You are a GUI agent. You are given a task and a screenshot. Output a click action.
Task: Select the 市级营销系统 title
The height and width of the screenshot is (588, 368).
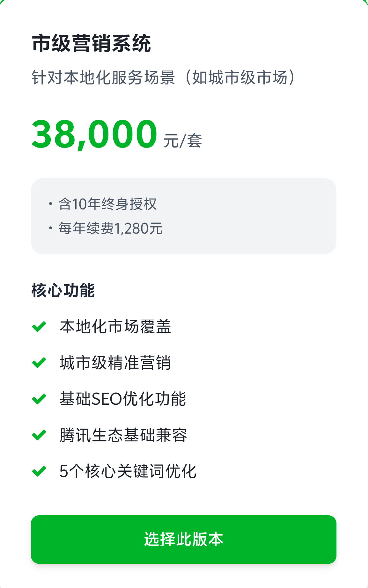coord(92,43)
